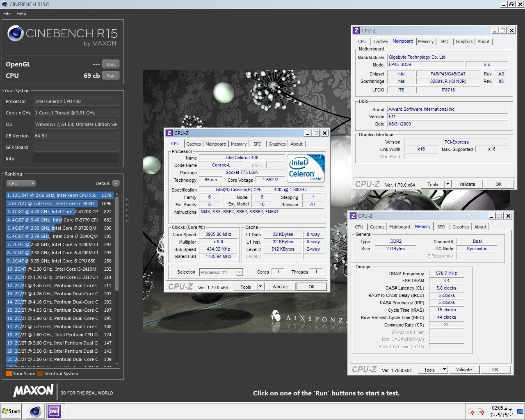Switch to Graphics tab in Memory window

click(461, 227)
